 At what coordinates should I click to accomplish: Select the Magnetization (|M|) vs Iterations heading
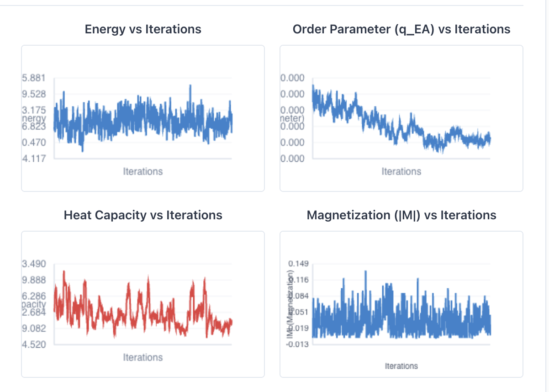click(x=401, y=215)
